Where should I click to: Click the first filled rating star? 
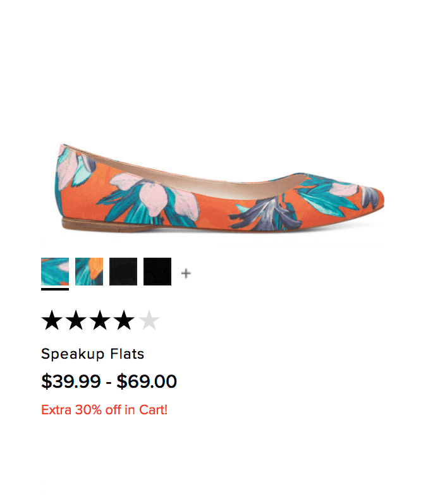click(x=52, y=320)
